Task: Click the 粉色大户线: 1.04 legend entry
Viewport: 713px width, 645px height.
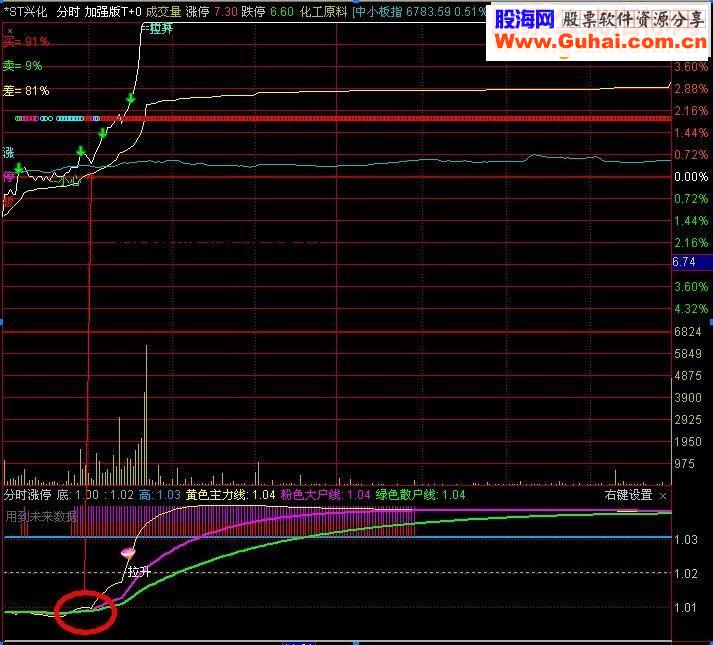Action: pyautogui.click(x=326, y=495)
